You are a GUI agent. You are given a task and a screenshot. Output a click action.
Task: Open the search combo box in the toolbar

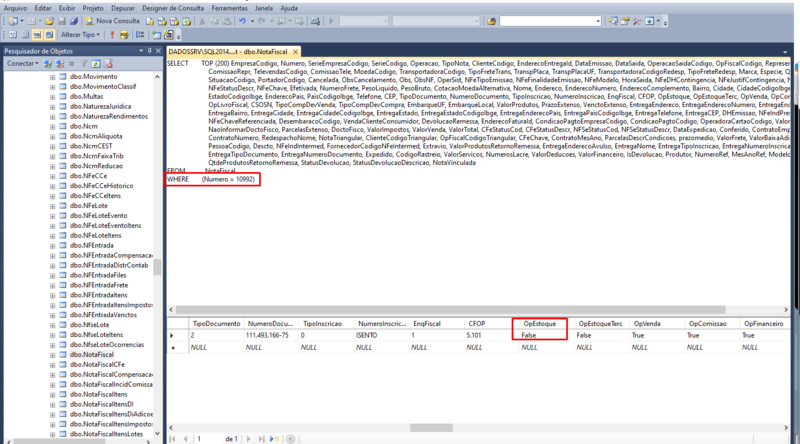[x=550, y=21]
